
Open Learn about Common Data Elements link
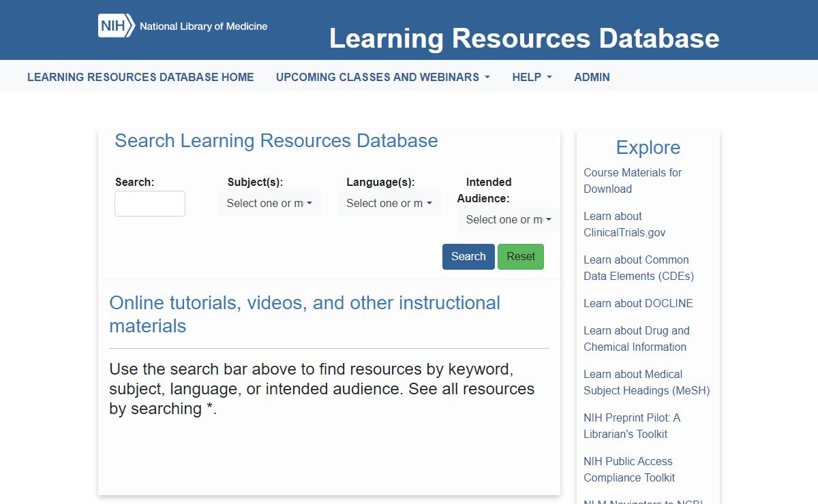(639, 268)
